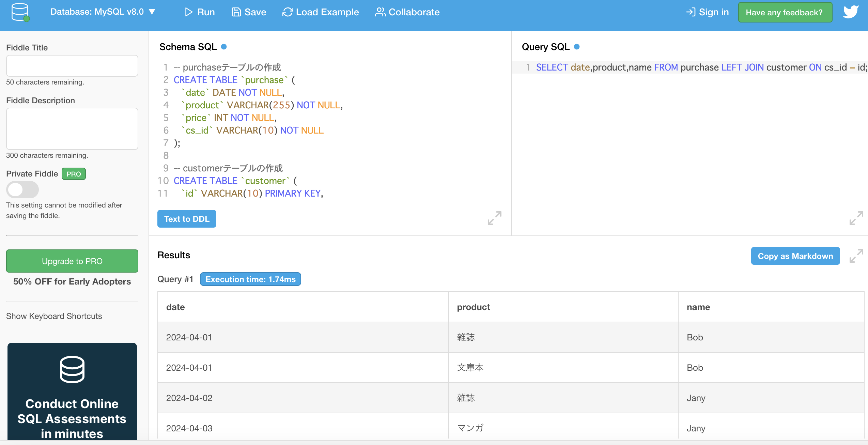This screenshot has width=868, height=445.
Task: Click the Collaborate people icon
Action: [380, 12]
